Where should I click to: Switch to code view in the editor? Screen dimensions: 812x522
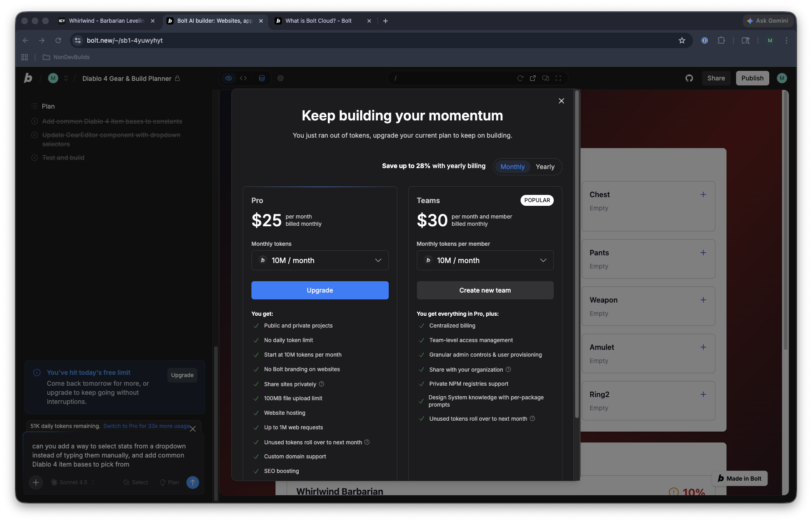point(243,78)
